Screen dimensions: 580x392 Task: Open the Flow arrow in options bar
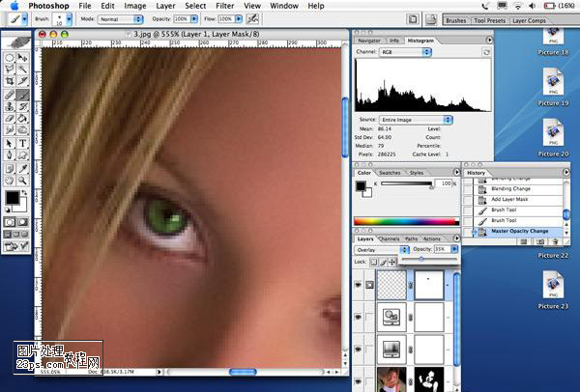[239, 19]
